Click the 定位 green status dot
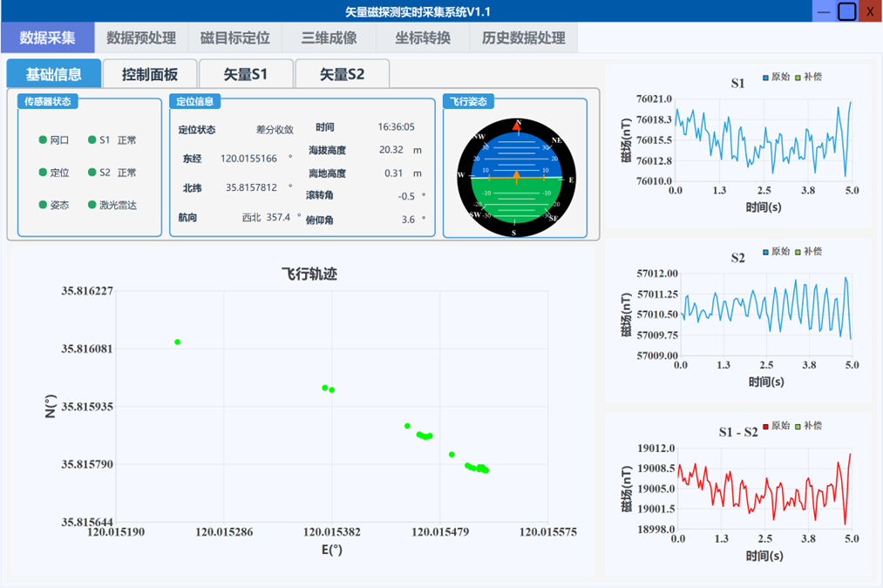The image size is (883, 588). tap(43, 172)
